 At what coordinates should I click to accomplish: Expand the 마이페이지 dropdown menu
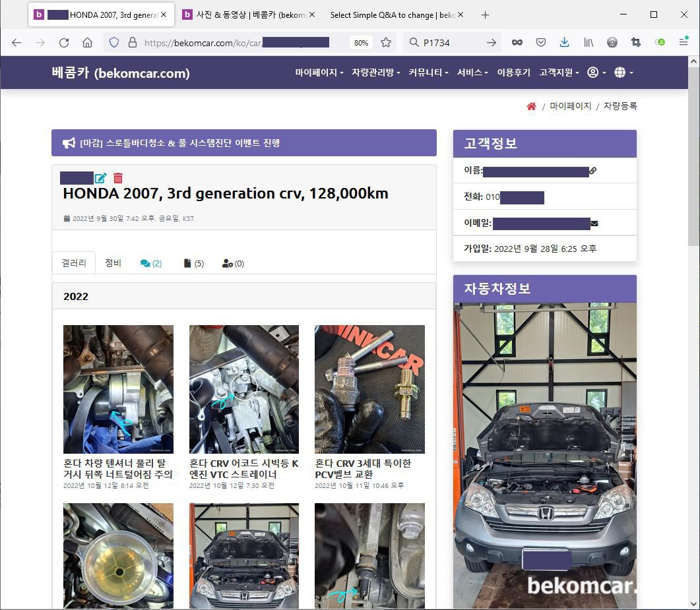tap(319, 73)
